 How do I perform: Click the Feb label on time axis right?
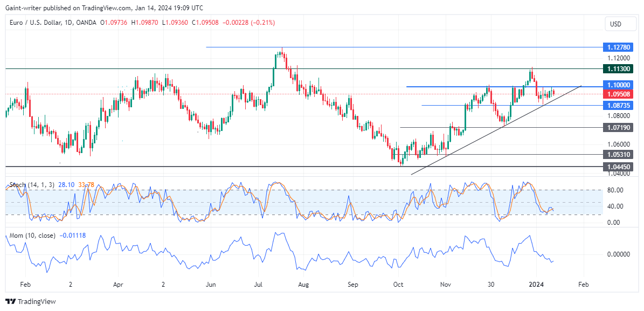583,284
